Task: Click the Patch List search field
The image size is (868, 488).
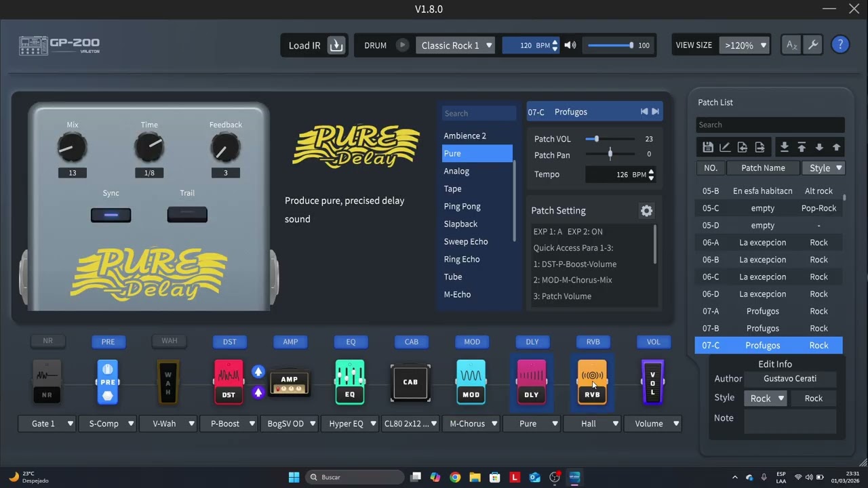Action: pyautogui.click(x=770, y=125)
